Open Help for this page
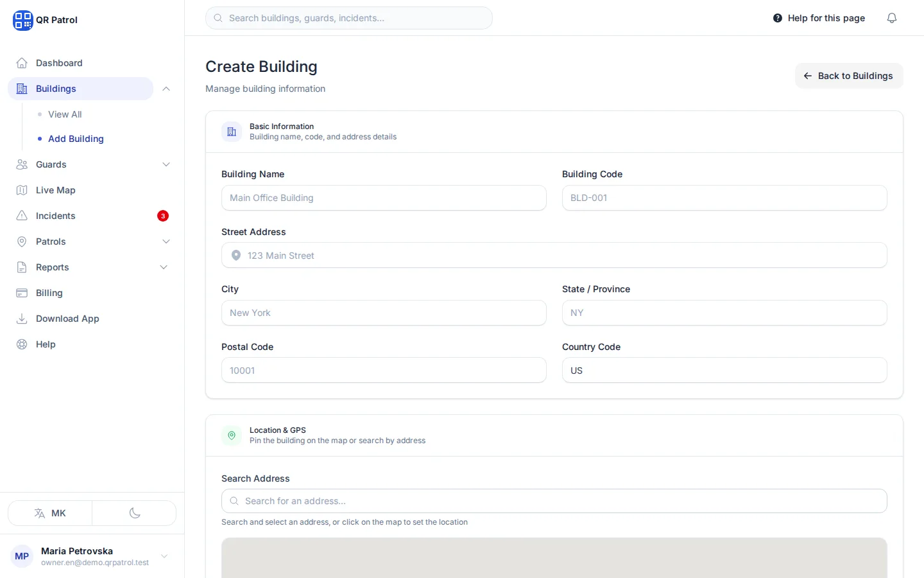Image resolution: width=924 pixels, height=578 pixels. click(819, 18)
